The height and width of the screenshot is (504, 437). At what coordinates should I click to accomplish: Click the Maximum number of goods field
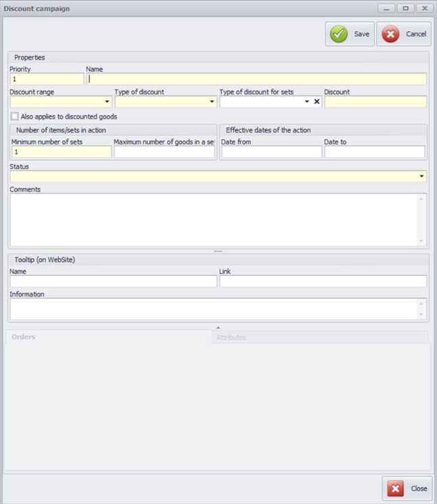click(165, 152)
